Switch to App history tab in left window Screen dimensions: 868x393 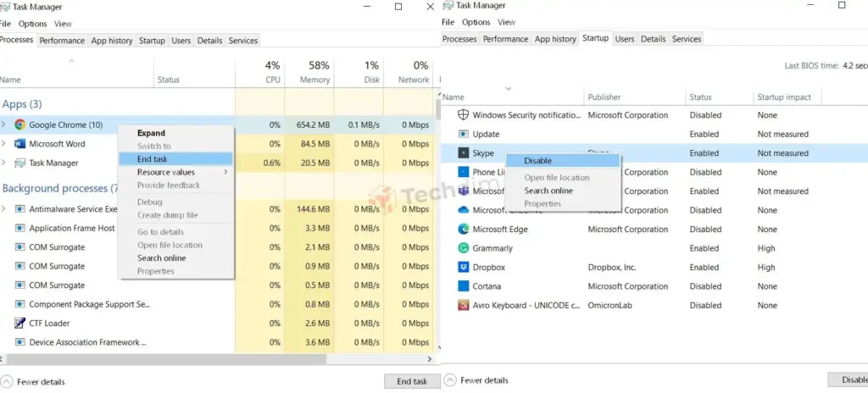(112, 41)
